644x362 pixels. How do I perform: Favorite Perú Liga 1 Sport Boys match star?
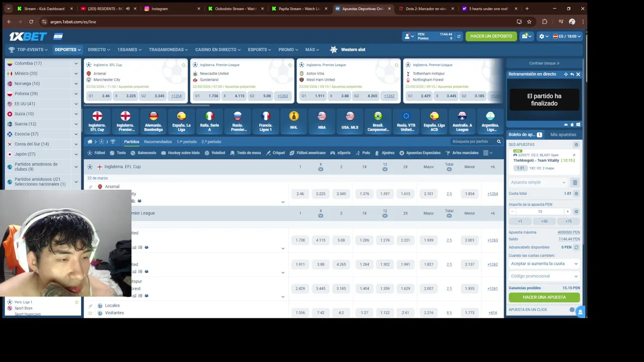tap(76, 302)
